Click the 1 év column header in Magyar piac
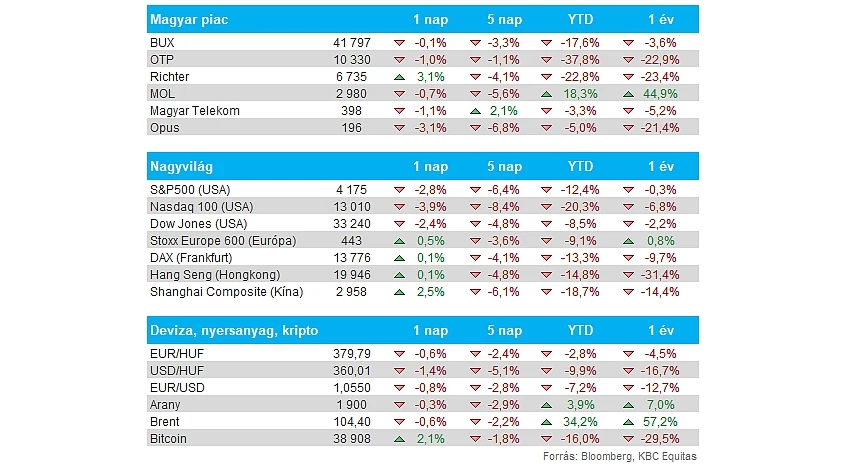Image resolution: width=850 pixels, height=474 pixels. [661, 20]
